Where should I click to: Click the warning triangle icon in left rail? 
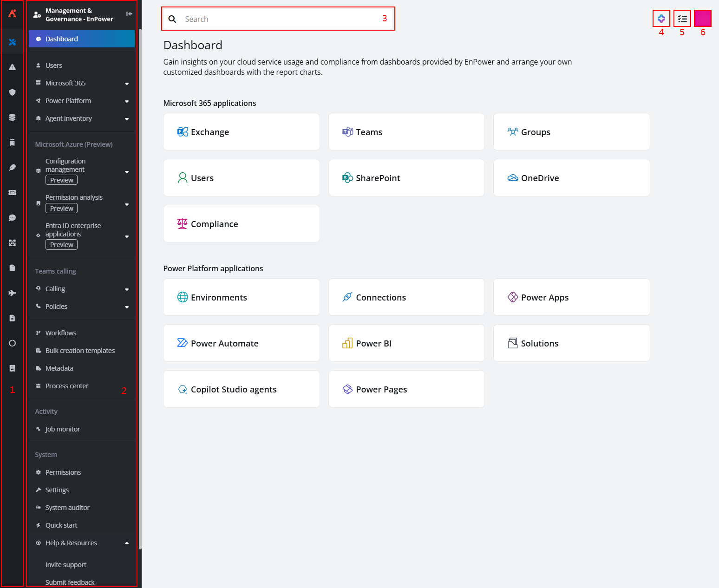(12, 67)
